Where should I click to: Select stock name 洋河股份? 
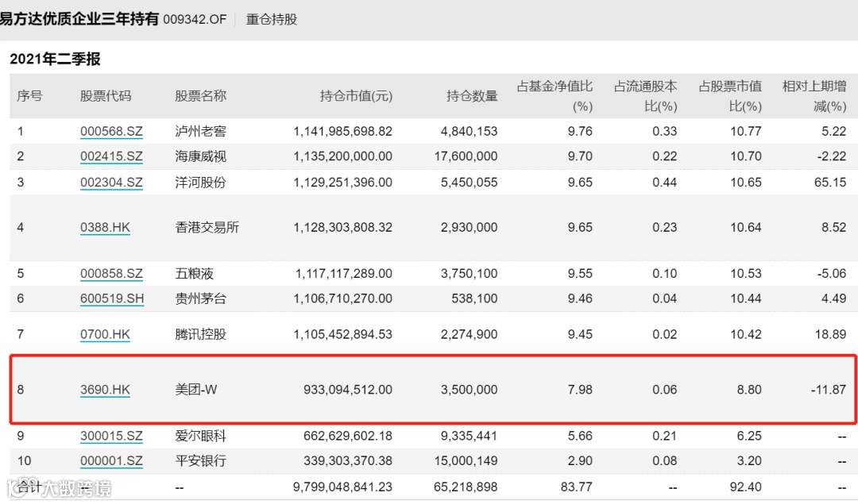point(200,182)
